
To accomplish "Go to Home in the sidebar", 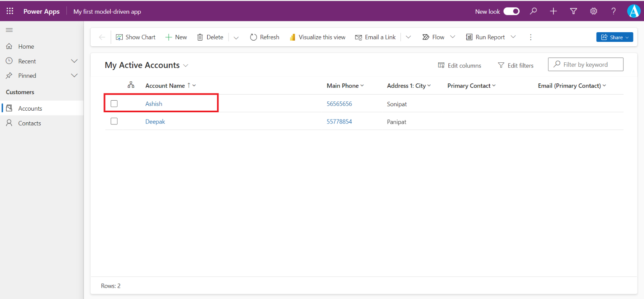I will 26,47.
